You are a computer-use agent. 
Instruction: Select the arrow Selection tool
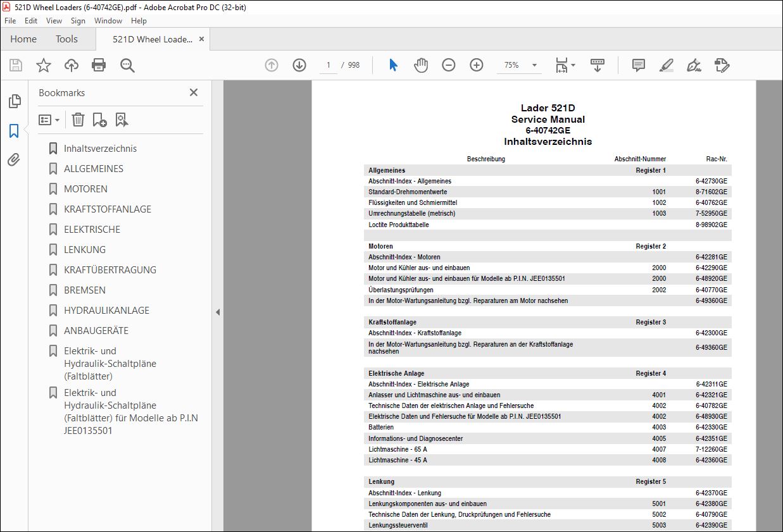pyautogui.click(x=393, y=65)
